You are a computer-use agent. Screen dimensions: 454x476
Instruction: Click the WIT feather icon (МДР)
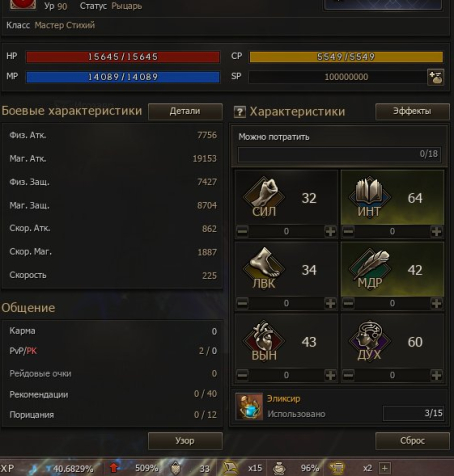pos(369,267)
